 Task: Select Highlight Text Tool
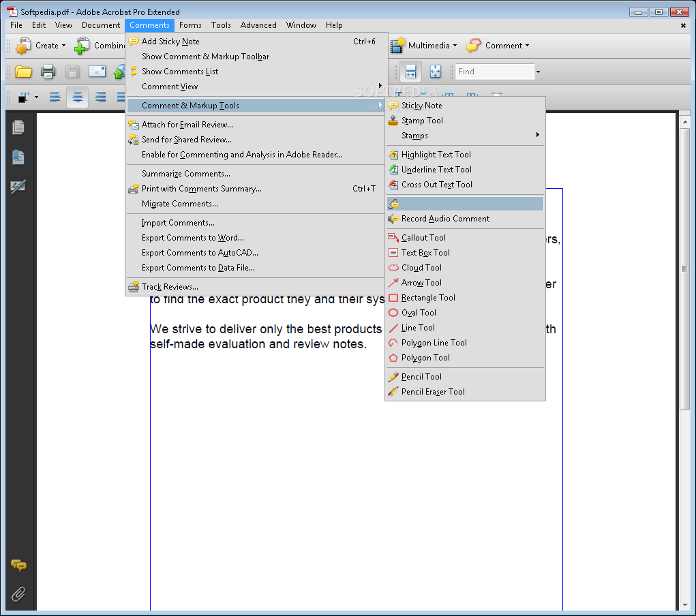tap(465, 155)
